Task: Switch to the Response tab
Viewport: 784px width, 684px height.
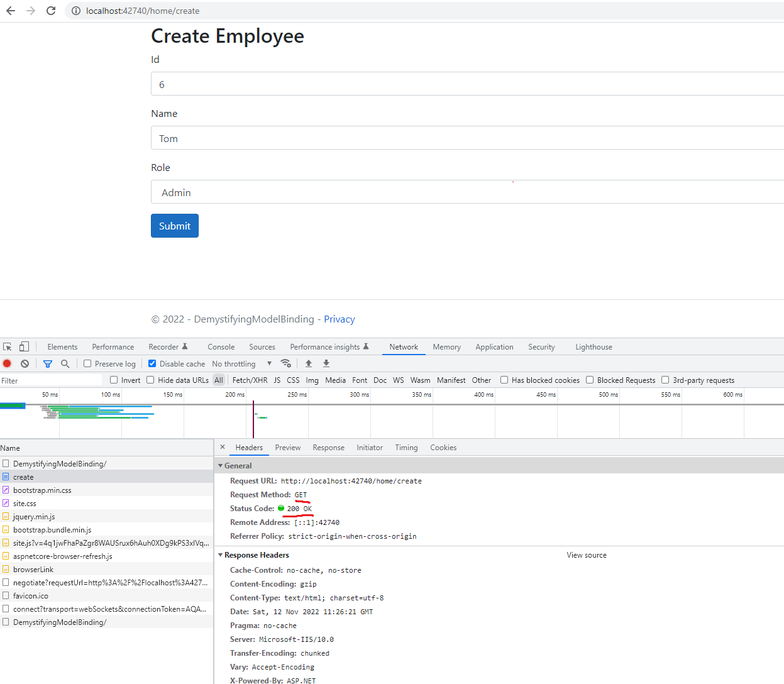Action: [328, 447]
